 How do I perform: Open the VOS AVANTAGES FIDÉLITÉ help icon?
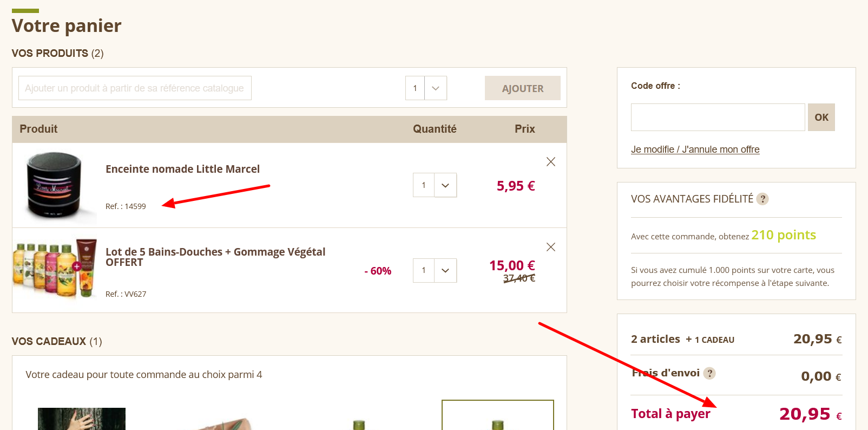pos(763,199)
